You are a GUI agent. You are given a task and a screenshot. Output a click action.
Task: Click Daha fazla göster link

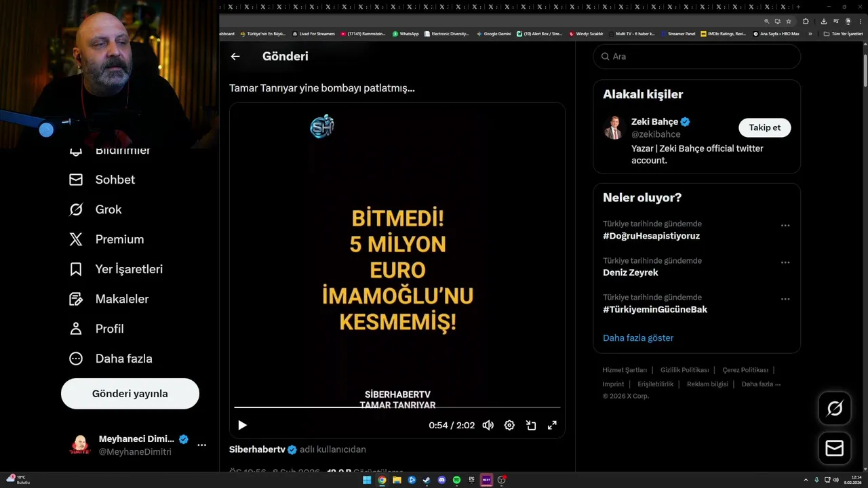tap(638, 338)
